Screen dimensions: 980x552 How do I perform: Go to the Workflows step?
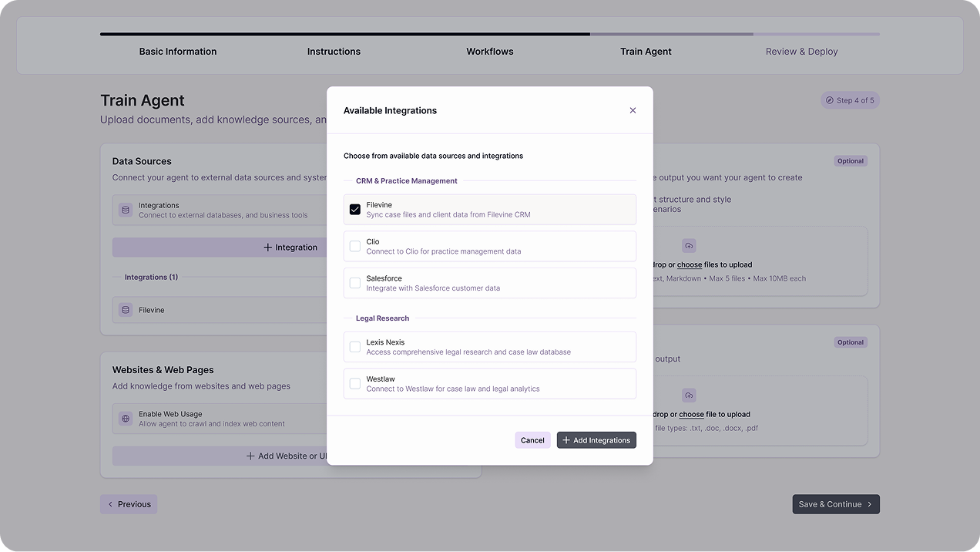tap(489, 52)
